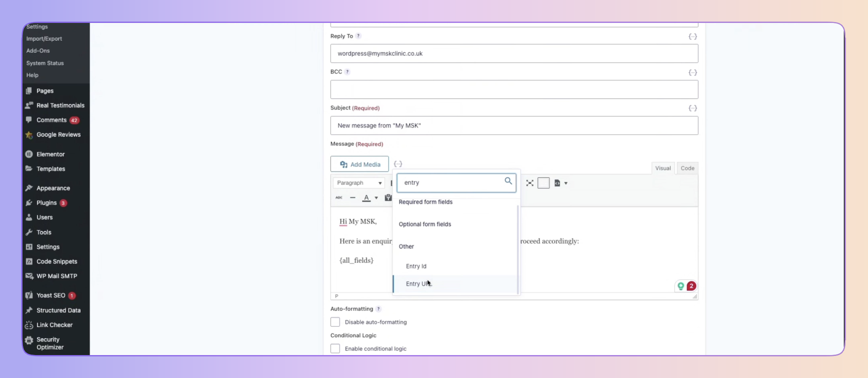Insert a horizontal line

(353, 198)
